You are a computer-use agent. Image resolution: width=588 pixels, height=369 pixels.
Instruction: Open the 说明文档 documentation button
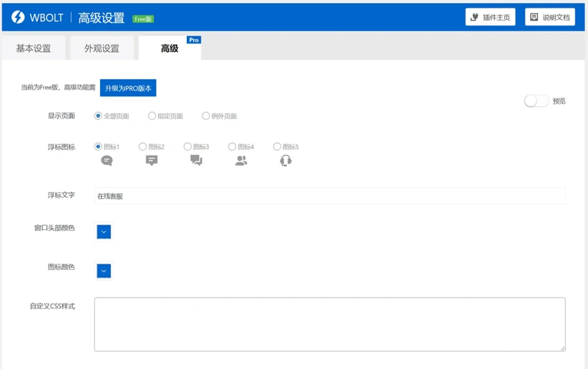[550, 17]
